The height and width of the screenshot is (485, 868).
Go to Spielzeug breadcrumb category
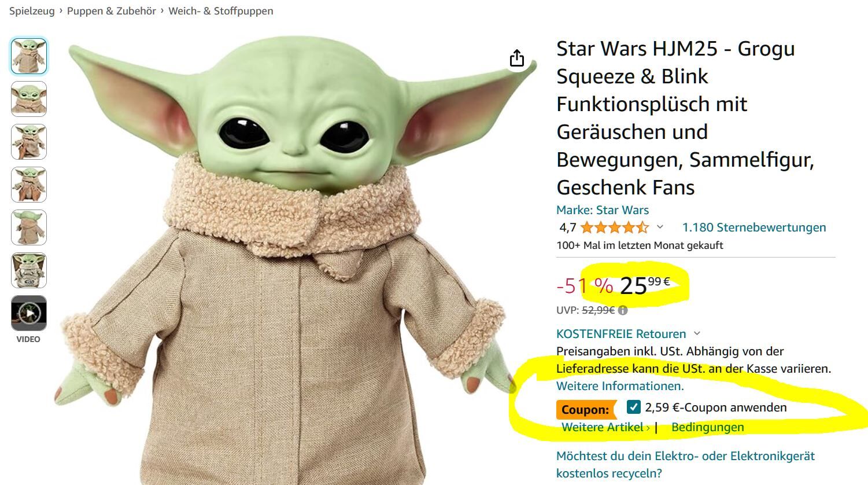(x=32, y=11)
